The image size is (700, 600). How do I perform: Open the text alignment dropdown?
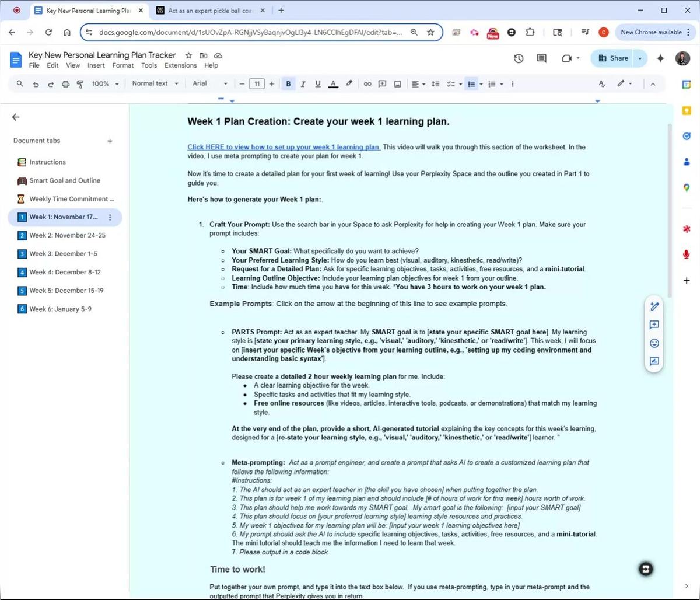pos(418,84)
